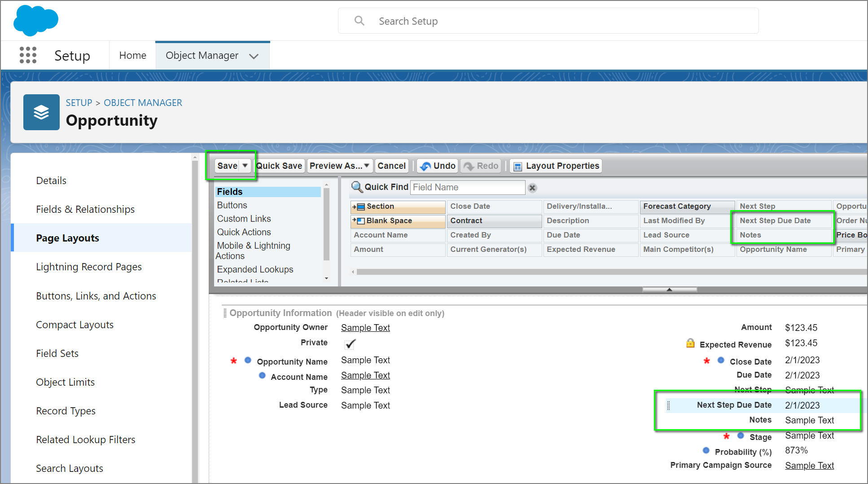Open Lightning Record Pages in the sidebar

click(89, 267)
